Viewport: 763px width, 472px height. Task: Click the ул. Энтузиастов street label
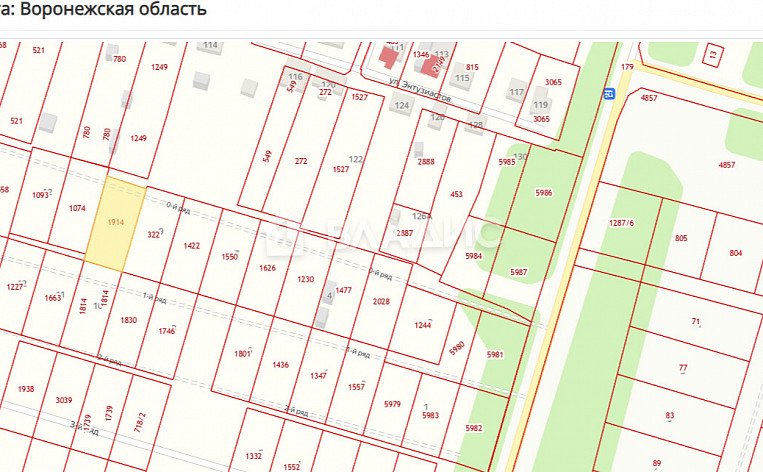pyautogui.click(x=419, y=91)
